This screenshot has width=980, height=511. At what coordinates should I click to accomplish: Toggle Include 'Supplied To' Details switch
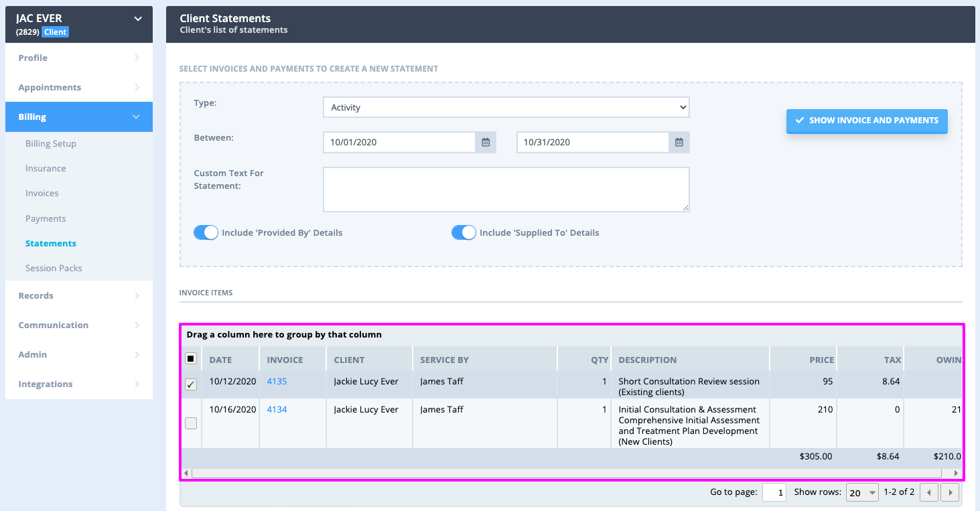click(464, 232)
